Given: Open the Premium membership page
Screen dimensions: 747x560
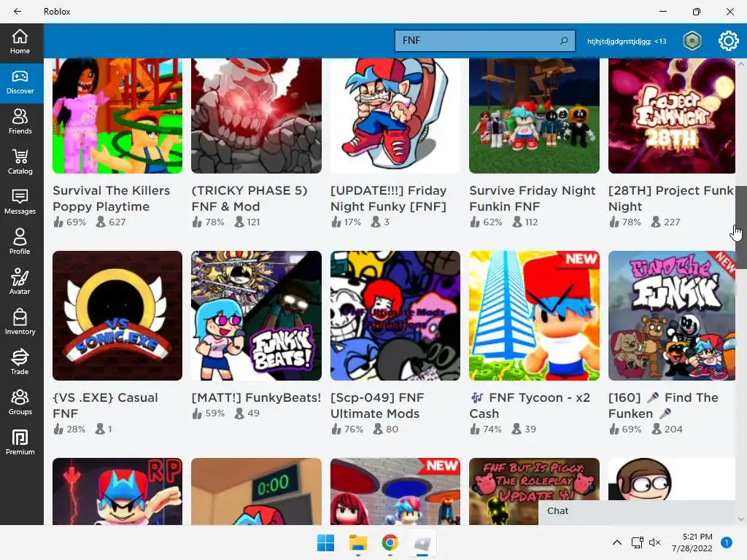Looking at the screenshot, I should tap(20, 443).
